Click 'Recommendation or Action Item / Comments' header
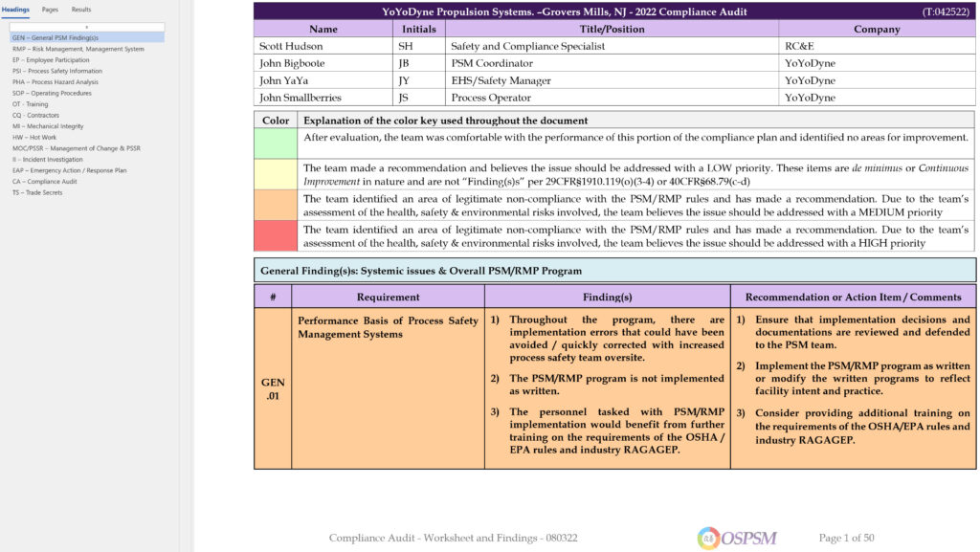Image resolution: width=980 pixels, height=552 pixels. coord(853,298)
